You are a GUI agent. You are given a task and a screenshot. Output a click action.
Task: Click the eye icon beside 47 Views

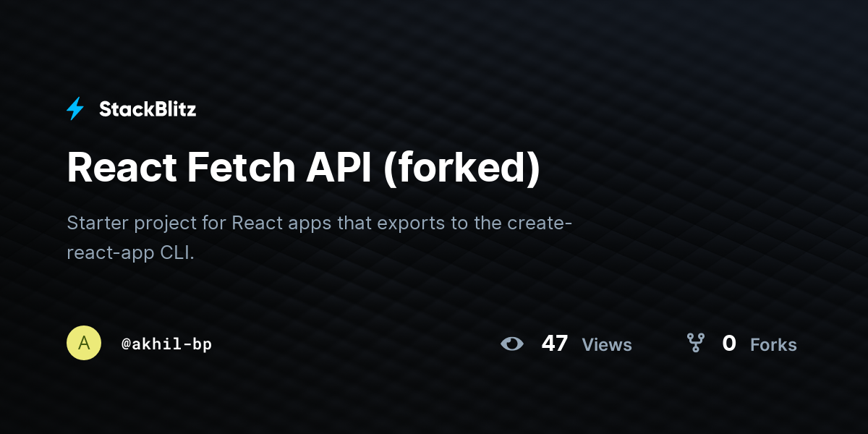pos(512,344)
